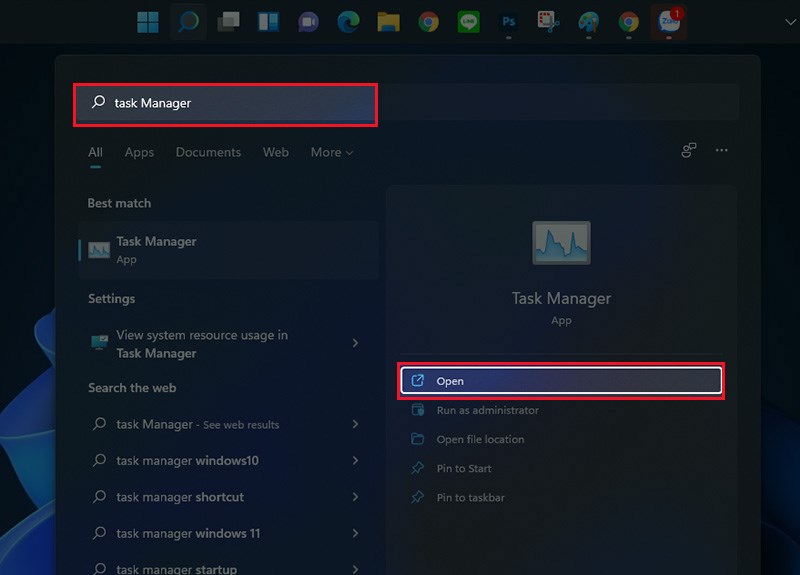Select the All search filter tab
Screen dimensions: 800x575
point(95,152)
